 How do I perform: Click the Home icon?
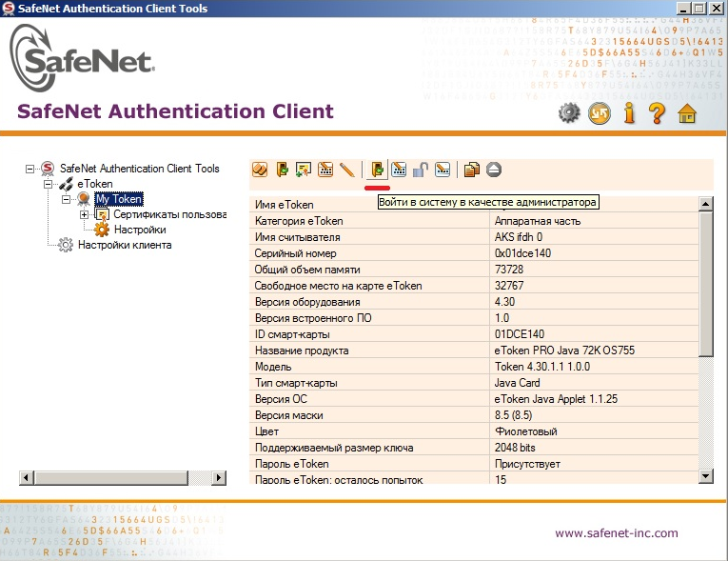[x=687, y=113]
